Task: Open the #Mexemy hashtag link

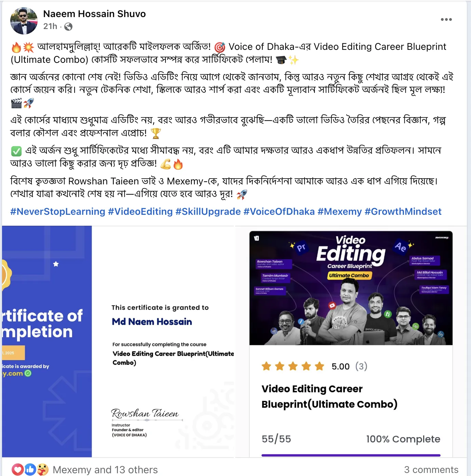Action: tap(340, 212)
